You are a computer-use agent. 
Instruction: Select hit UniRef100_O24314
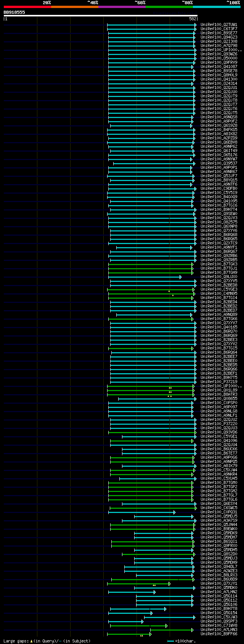click(219, 83)
